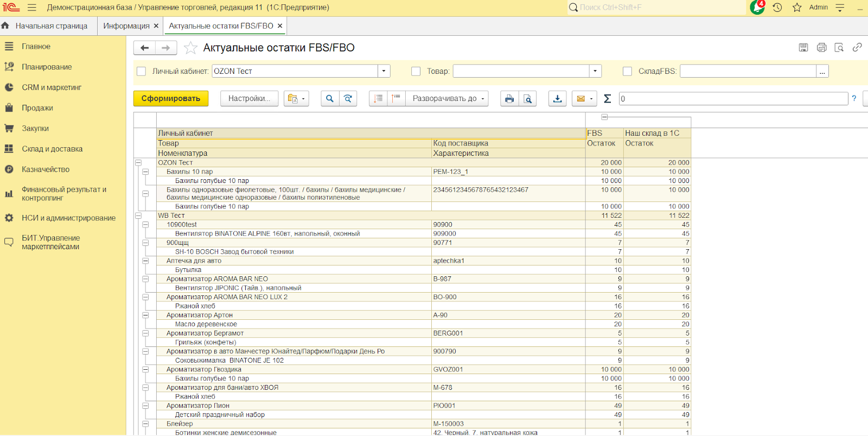This screenshot has height=436, width=868.
Task: Go back with left arrow button
Action: coord(144,48)
